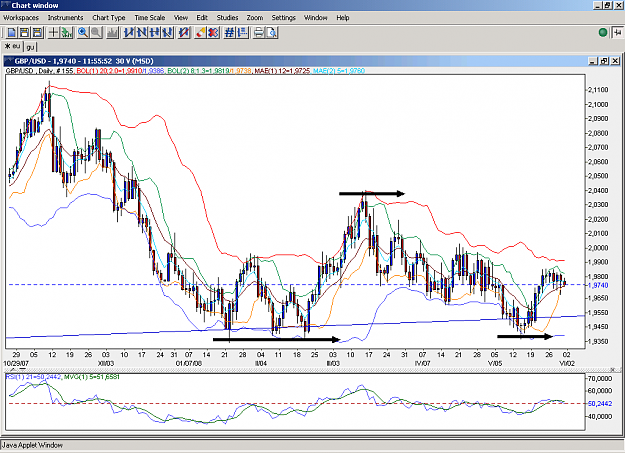625x453 pixels.
Task: Click the second save icon in toolbar
Action: (x=37, y=32)
